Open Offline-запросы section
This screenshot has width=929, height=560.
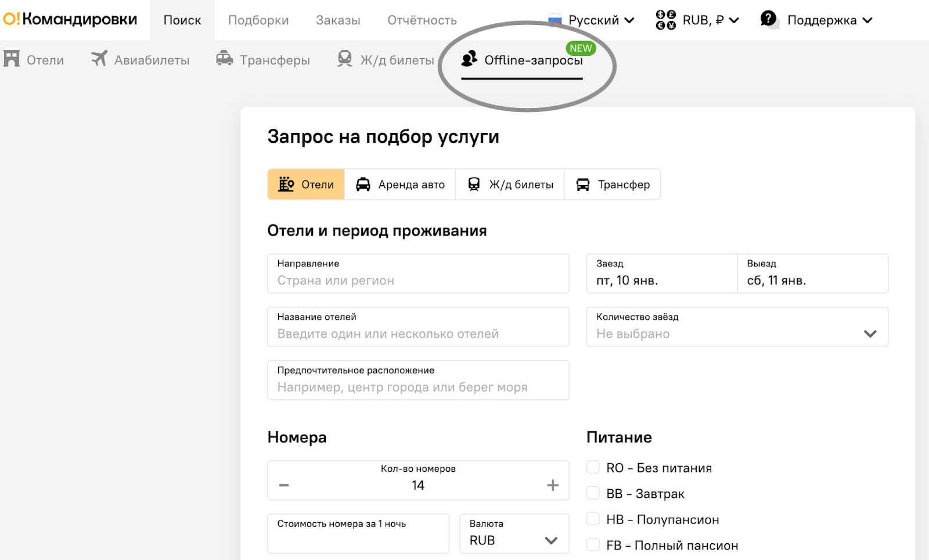point(522,60)
